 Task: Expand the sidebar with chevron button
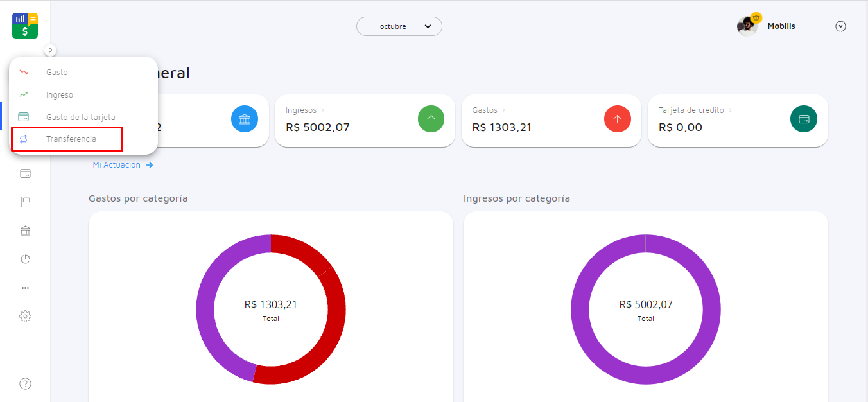tap(51, 50)
